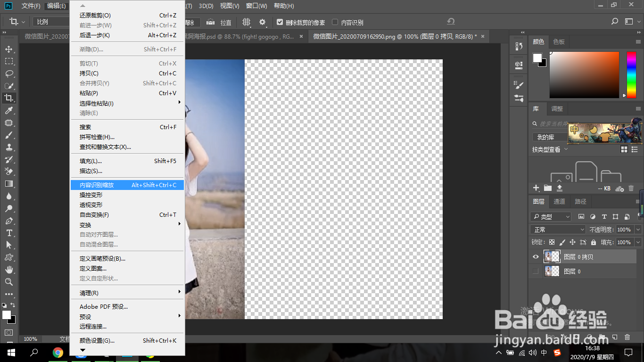Select the Quick Selection tool

coord(9,86)
